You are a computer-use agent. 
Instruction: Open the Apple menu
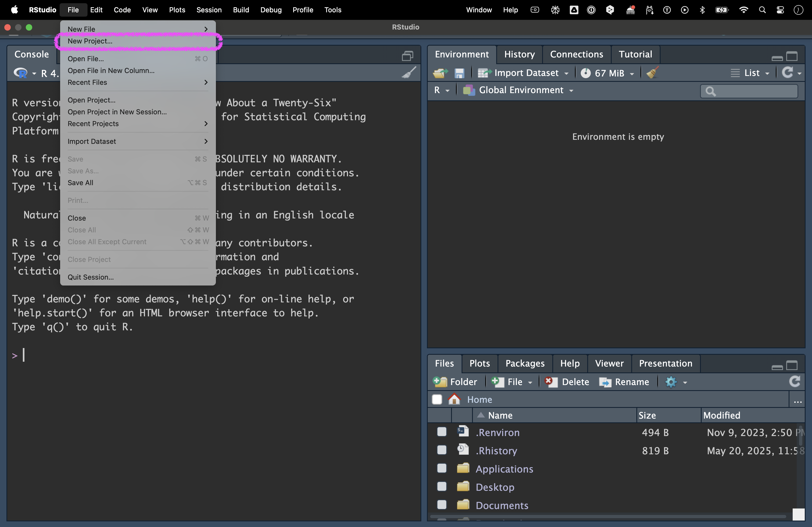tap(14, 10)
